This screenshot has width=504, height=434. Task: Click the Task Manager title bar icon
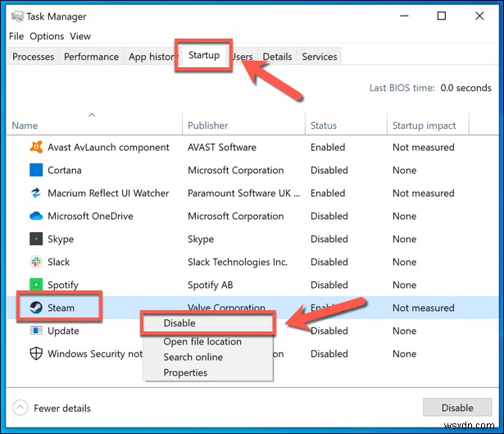tap(16, 16)
